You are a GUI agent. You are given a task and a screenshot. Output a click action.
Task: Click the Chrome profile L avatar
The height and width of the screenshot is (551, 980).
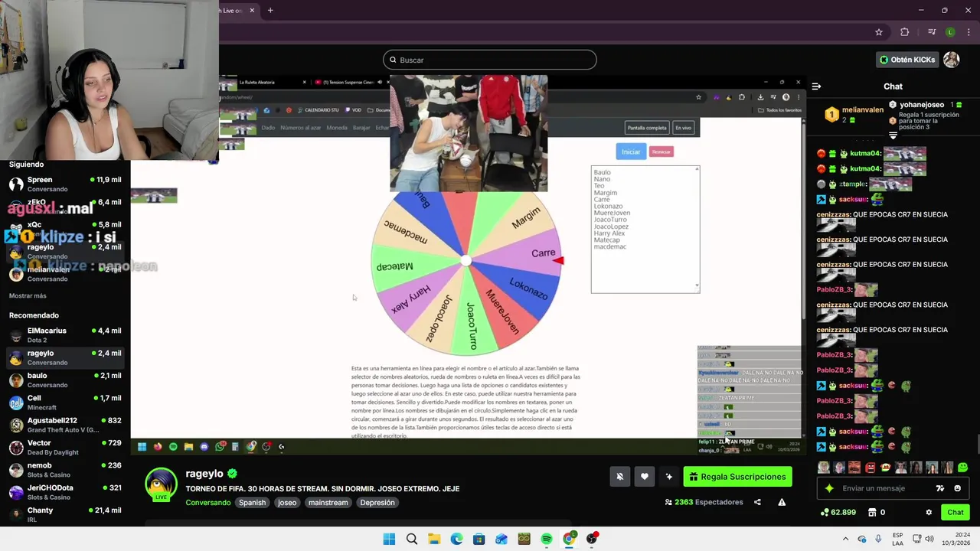(950, 32)
